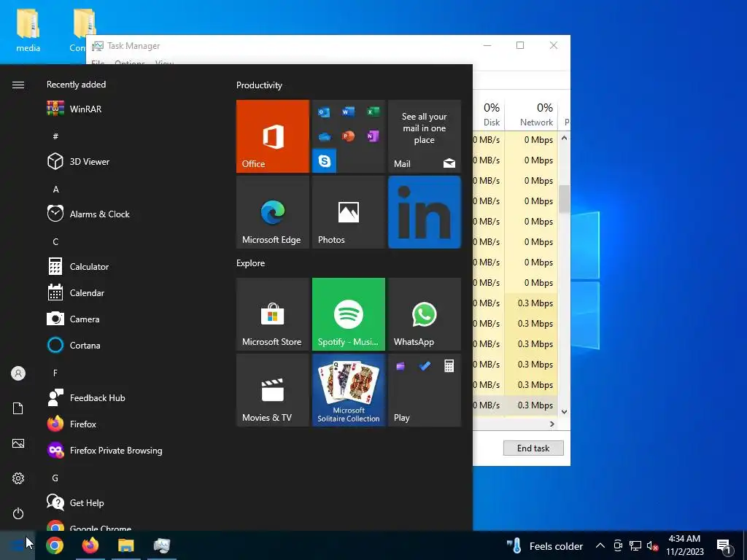Viewport: 747px width, 560px height.
Task: Sort by Network column in Task Manager
Action: tap(532, 114)
